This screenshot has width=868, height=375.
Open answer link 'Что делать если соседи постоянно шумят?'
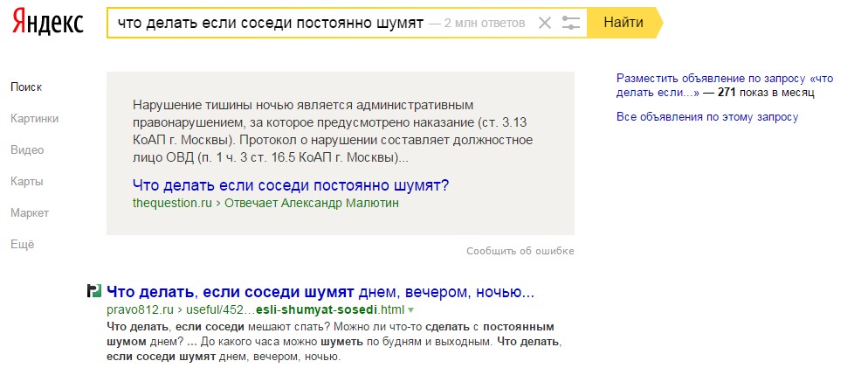pyautogui.click(x=291, y=185)
